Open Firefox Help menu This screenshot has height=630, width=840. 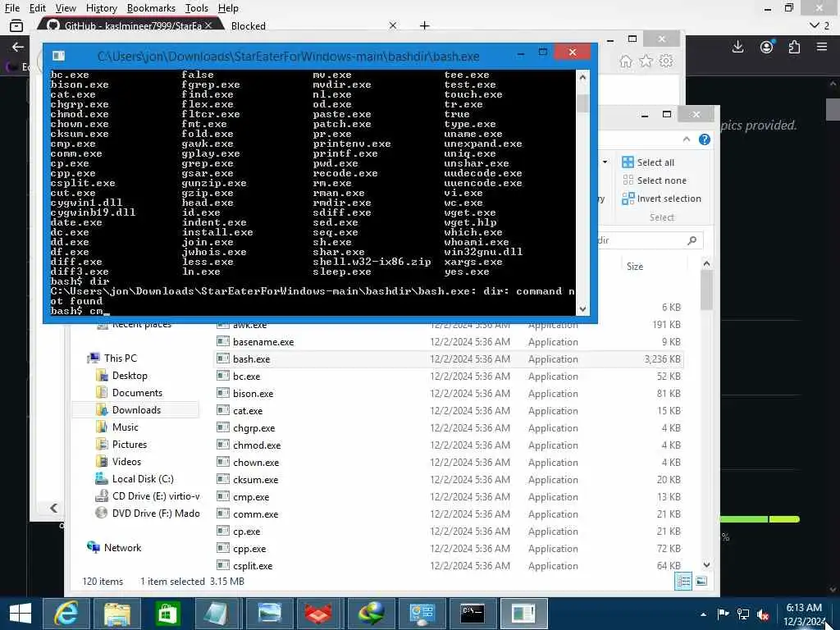click(228, 8)
